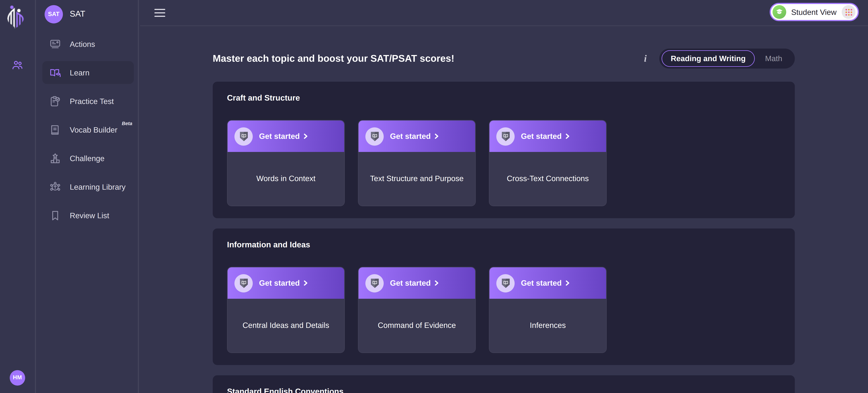
Task: Open Practice Test from sidebar
Action: point(88,101)
